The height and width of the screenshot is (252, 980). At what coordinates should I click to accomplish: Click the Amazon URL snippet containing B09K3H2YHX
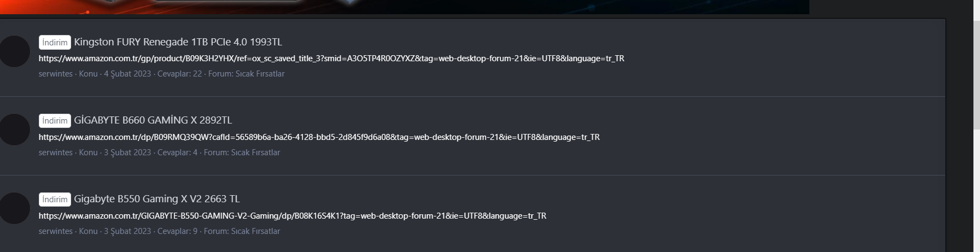(331, 58)
